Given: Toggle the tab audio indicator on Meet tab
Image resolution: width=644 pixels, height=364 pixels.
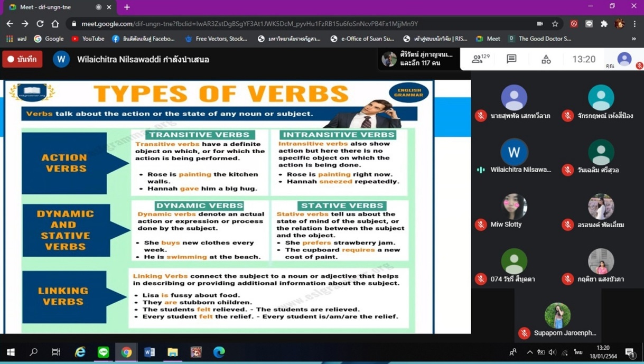Looking at the screenshot, I should click(x=98, y=7).
